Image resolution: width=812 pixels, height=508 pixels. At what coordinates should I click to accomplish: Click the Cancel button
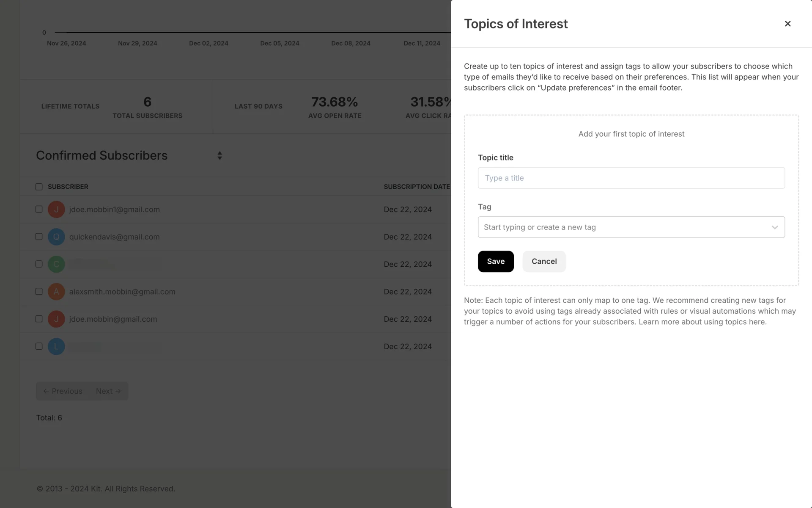[x=544, y=262]
